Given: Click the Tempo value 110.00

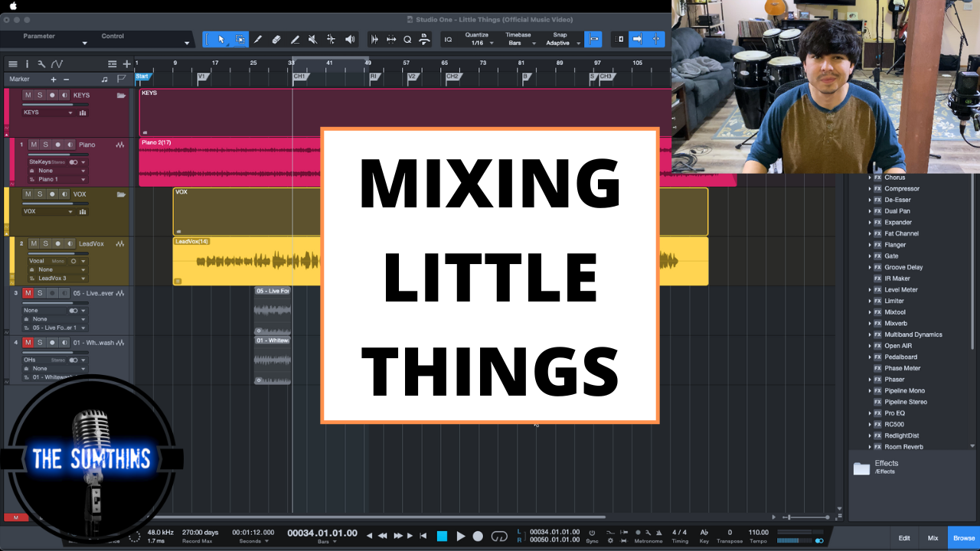Looking at the screenshot, I should click(758, 532).
